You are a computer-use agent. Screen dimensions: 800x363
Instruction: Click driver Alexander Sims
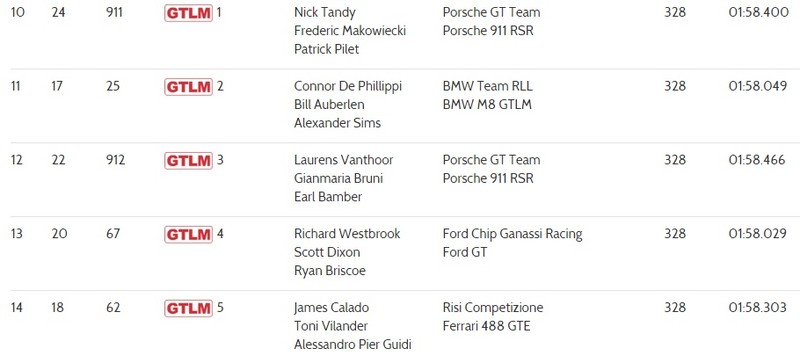[337, 123]
